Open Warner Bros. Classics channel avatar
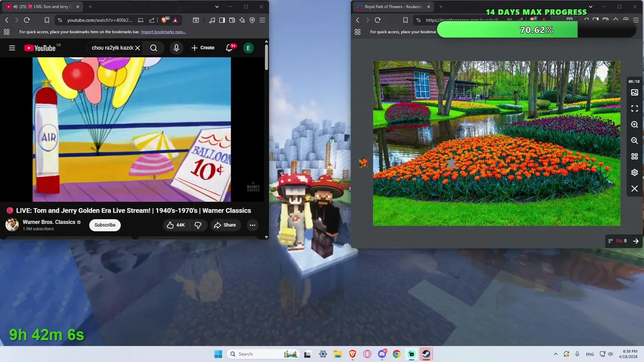The height and width of the screenshot is (362, 644). 12,225
